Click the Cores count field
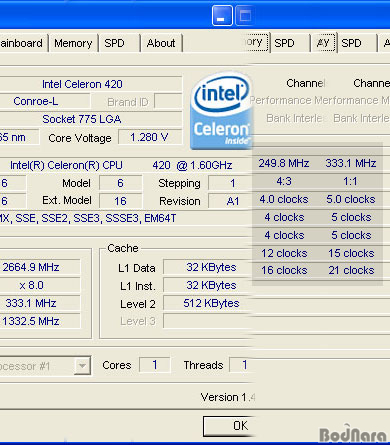 155,365
